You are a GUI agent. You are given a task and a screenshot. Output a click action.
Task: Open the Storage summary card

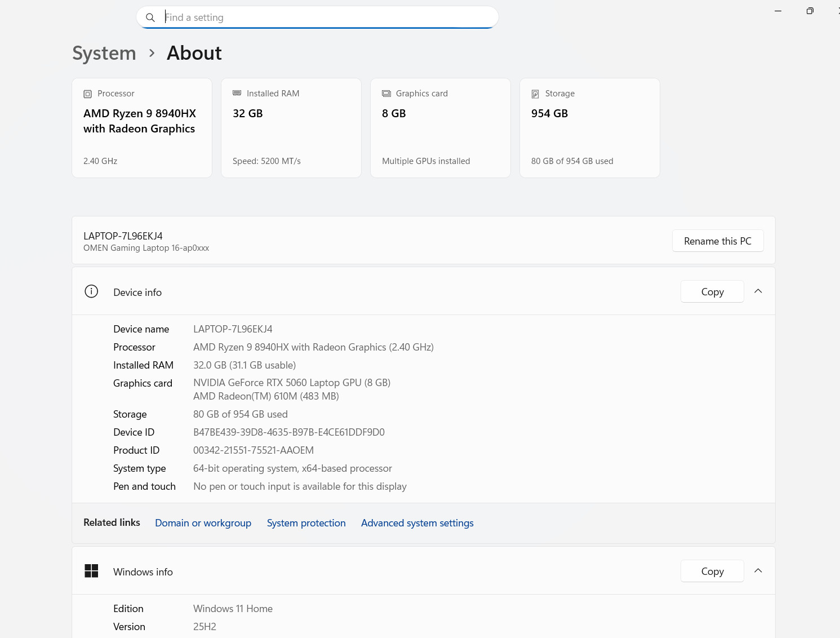(590, 128)
